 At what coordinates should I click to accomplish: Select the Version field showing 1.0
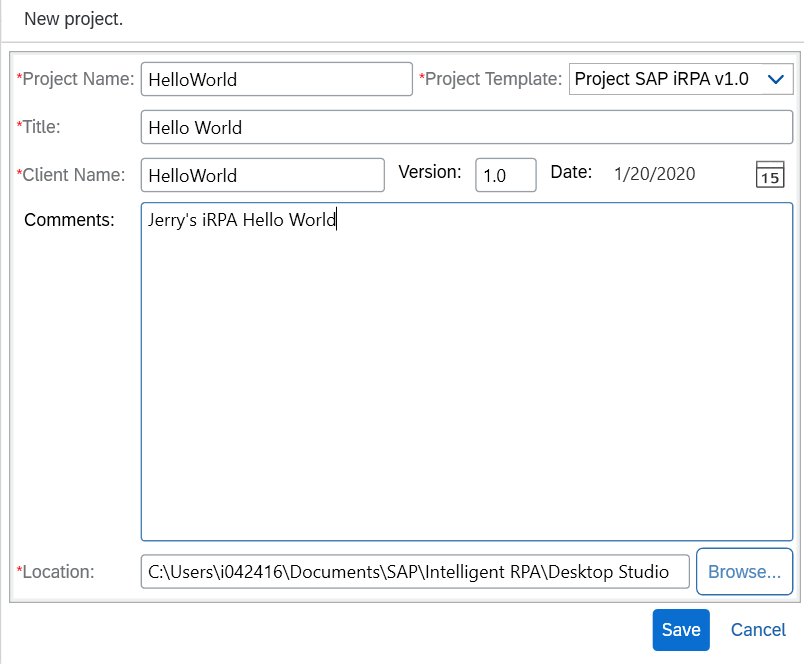505,175
